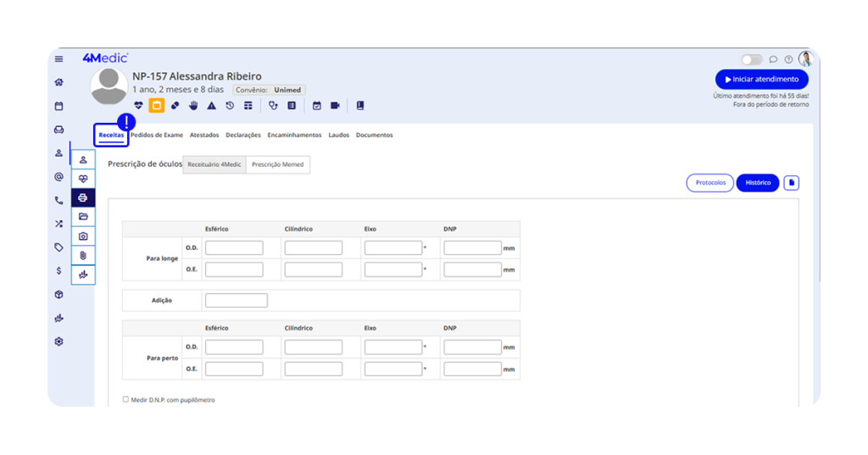Viewport: 868px width, 455px height.
Task: Open the settings gear in left sidebar
Action: click(x=58, y=341)
